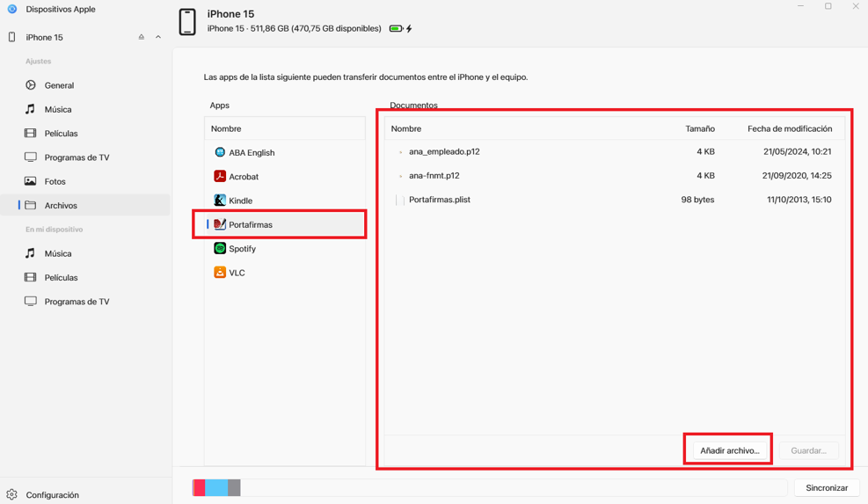Click the Guardar... button
Image resolution: width=868 pixels, height=504 pixels.
tap(808, 450)
